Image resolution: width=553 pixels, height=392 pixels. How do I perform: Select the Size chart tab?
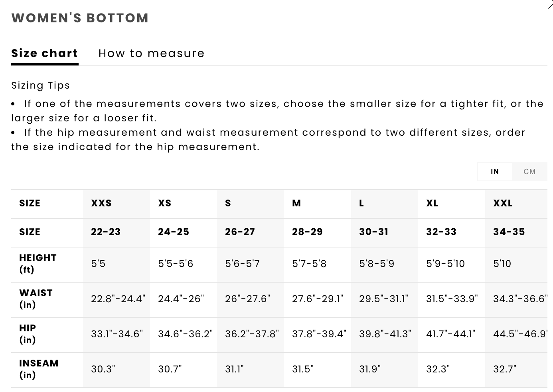(45, 53)
